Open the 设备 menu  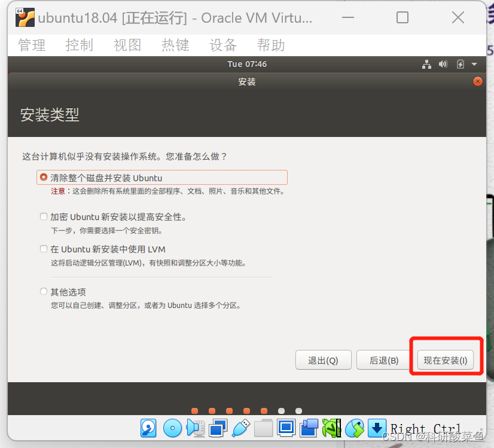223,45
